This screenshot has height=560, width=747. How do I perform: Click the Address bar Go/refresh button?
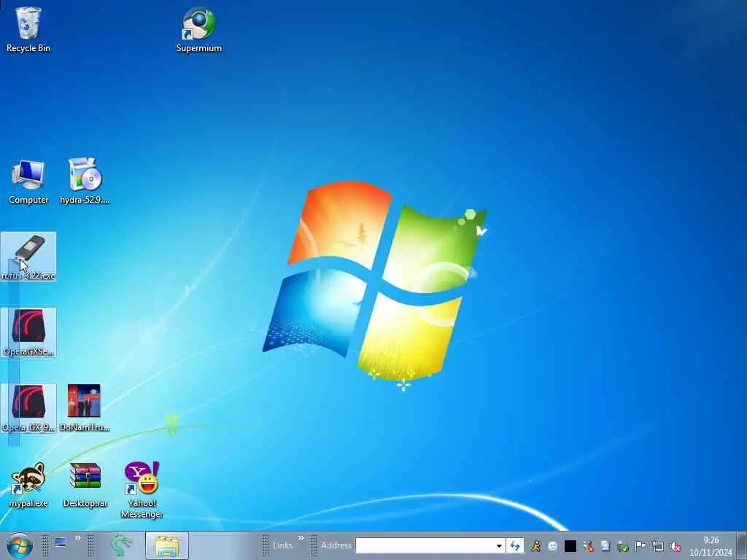(x=515, y=545)
